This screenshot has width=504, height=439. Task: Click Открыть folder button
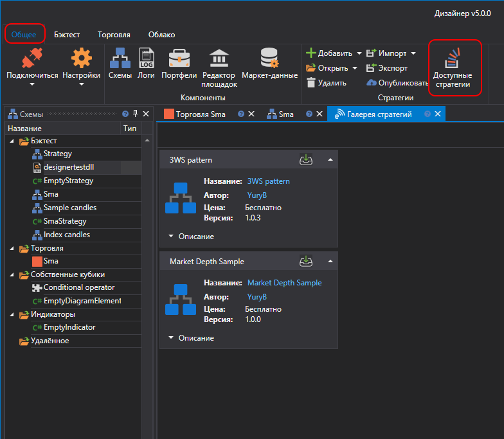click(327, 68)
